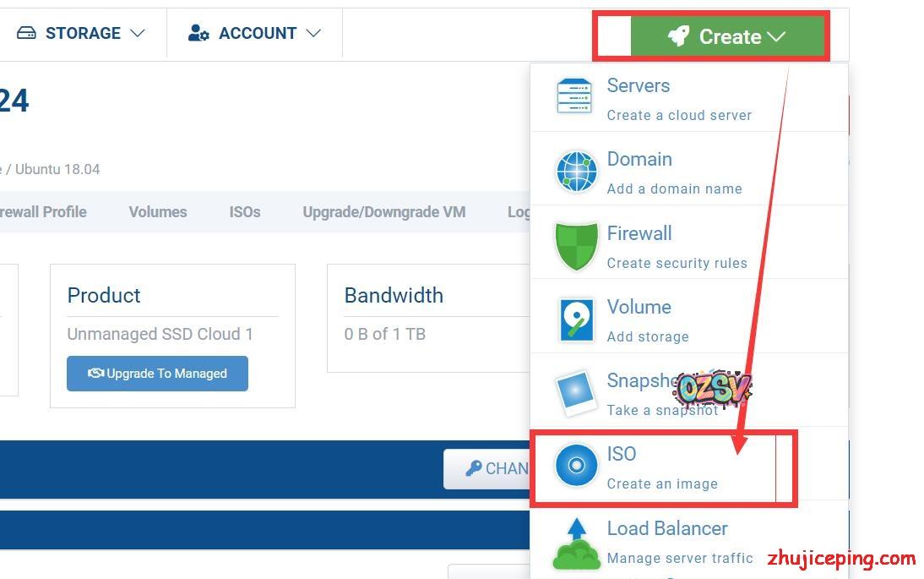
Task: Go to Upgrade/Downgrade VM tab
Action: click(383, 212)
